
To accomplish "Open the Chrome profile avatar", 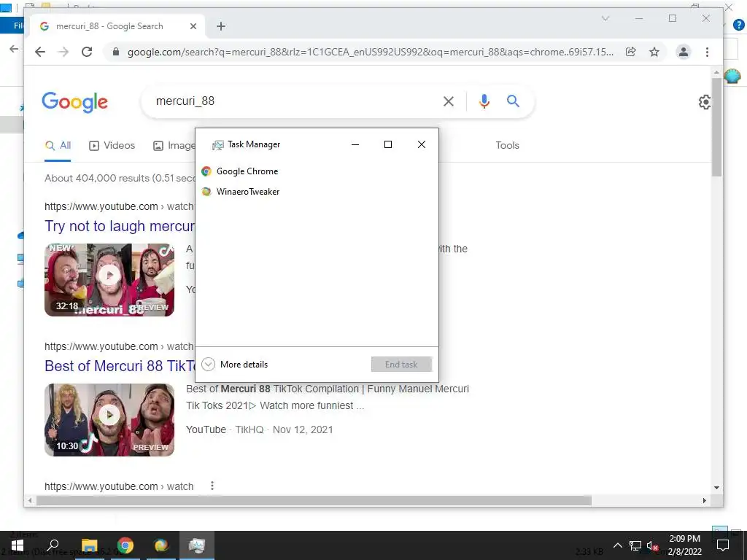I will 683,52.
